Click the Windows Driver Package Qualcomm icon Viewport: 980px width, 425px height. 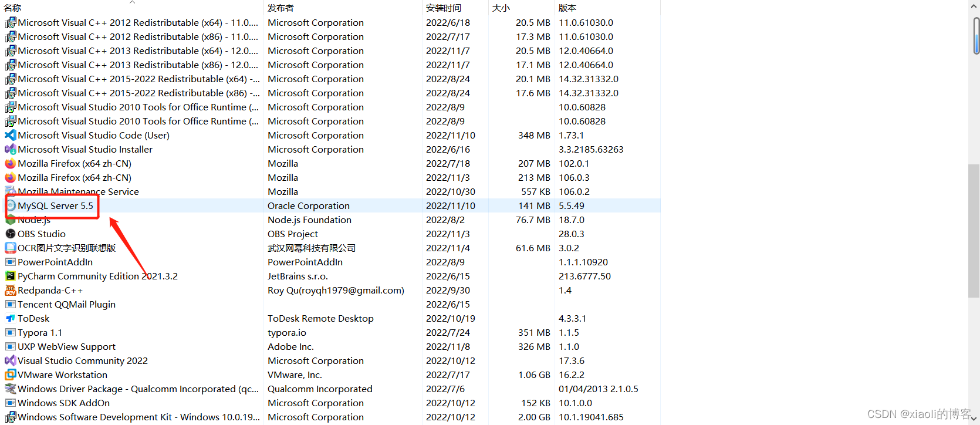click(x=11, y=389)
